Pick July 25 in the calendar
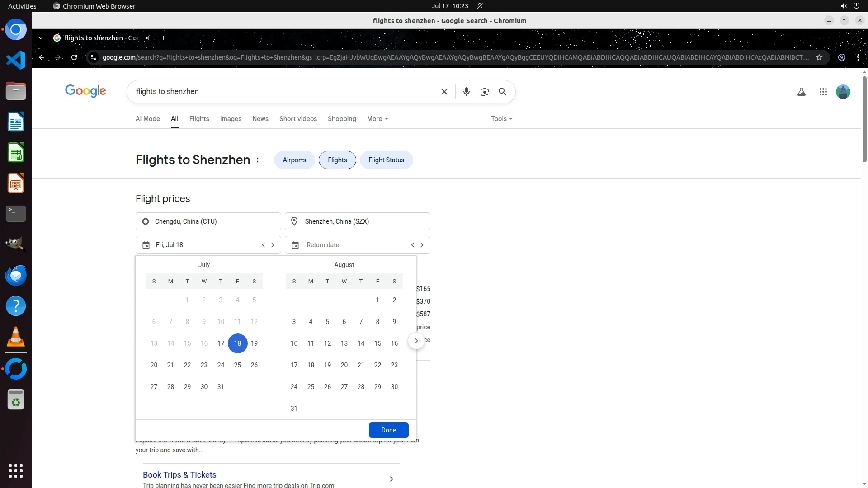 point(237,365)
